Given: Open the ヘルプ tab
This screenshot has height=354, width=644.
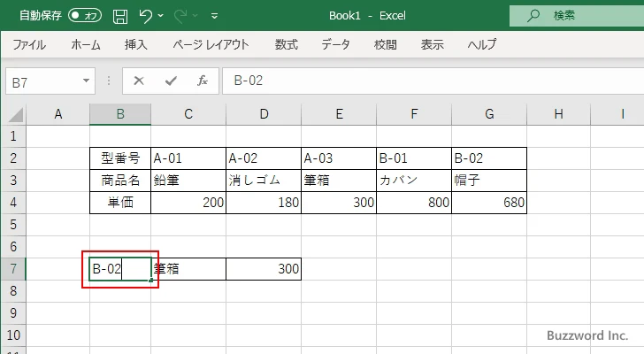Looking at the screenshot, I should [x=482, y=44].
